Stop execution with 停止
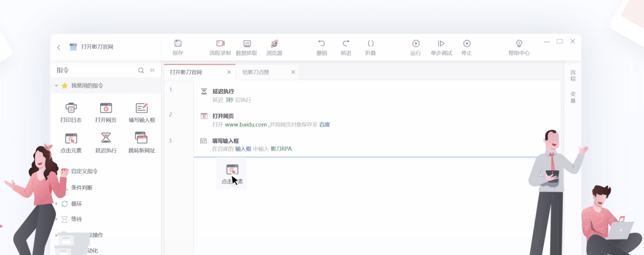644x255 pixels. (466, 43)
